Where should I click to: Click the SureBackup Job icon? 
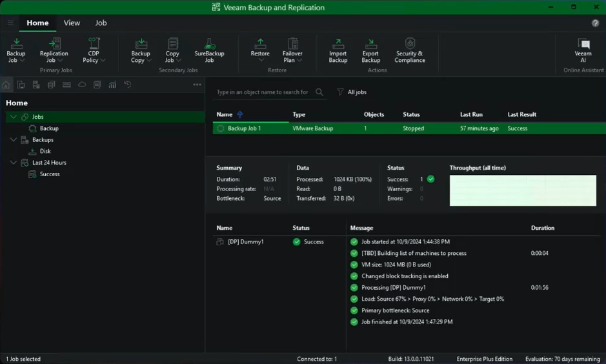(209, 50)
